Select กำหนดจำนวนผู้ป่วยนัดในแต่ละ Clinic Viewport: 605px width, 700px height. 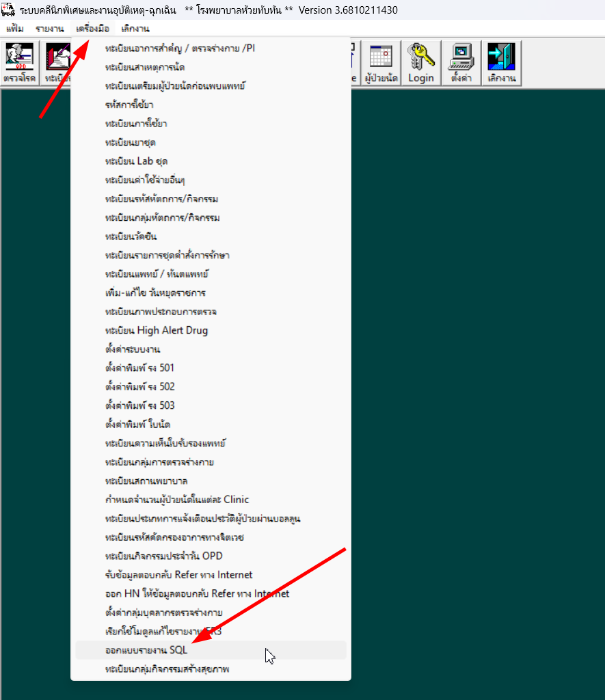(x=177, y=500)
